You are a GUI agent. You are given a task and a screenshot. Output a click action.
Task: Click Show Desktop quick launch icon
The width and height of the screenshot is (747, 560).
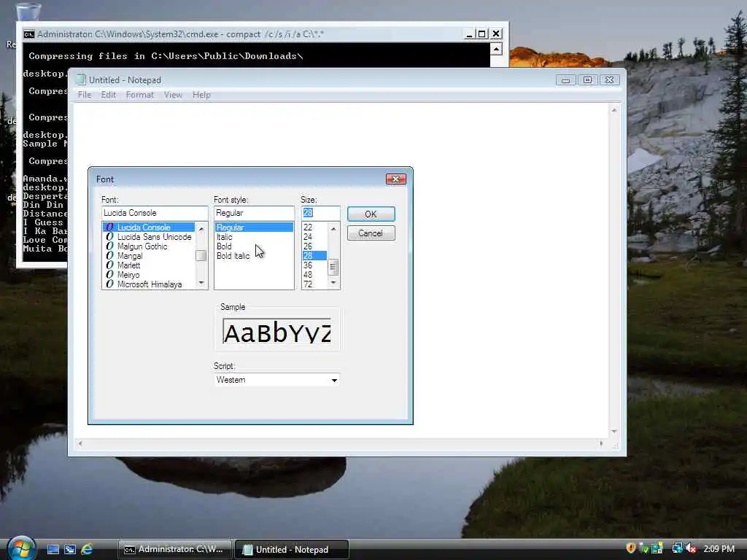53,549
